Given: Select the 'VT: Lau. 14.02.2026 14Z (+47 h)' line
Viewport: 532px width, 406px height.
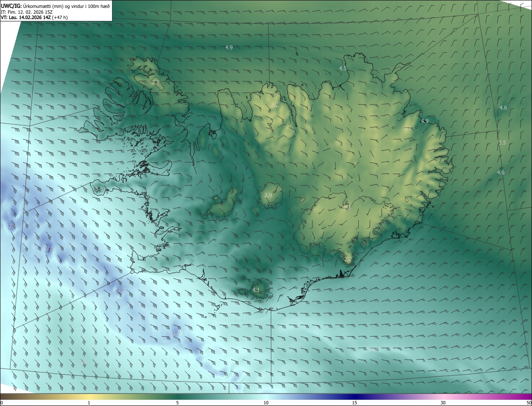Looking at the screenshot, I should click(x=34, y=17).
